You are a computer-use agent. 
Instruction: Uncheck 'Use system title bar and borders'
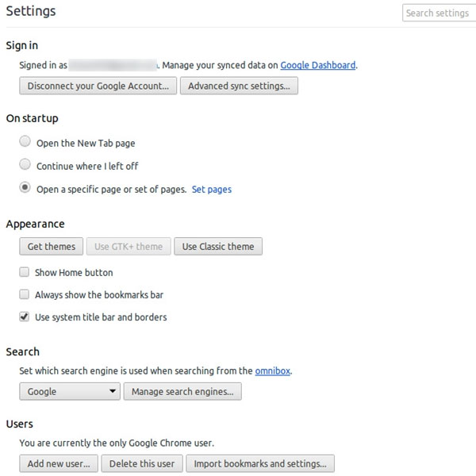coord(25,317)
